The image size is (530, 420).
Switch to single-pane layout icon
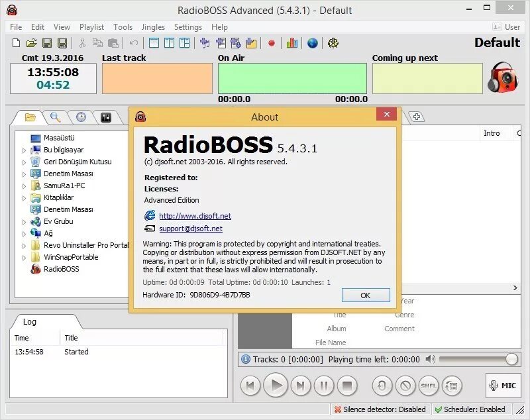[x=154, y=43]
